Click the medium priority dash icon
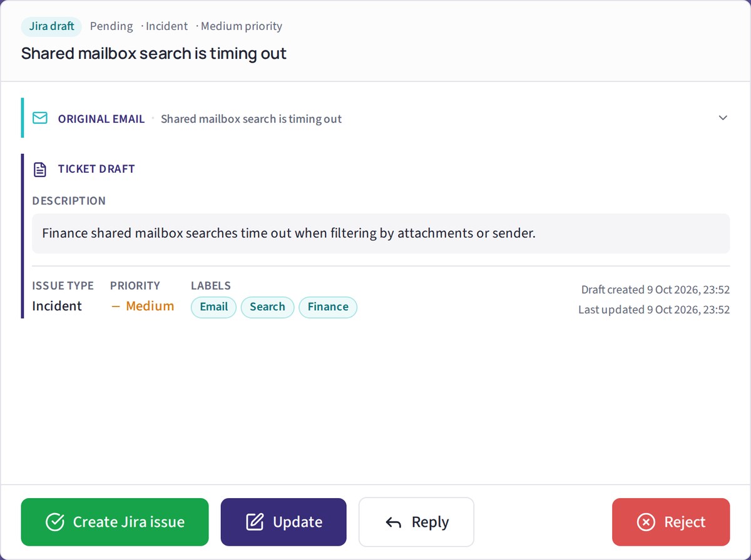Screen dimensions: 751x560 116,307
